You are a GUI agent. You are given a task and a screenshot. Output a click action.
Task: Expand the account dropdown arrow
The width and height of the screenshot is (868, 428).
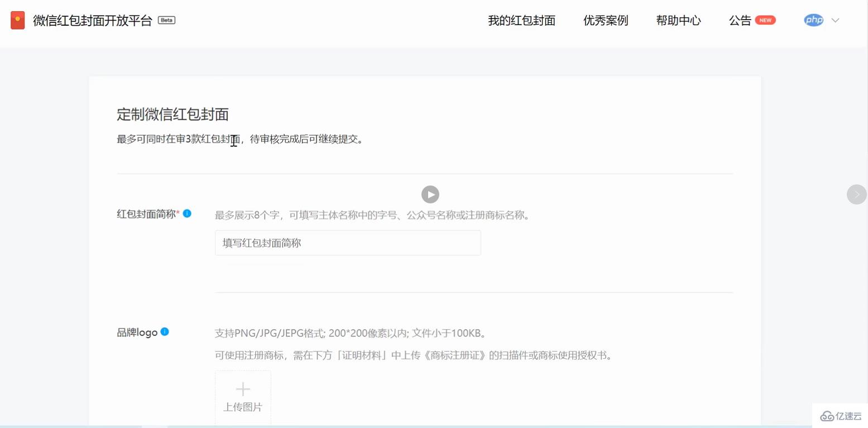click(x=835, y=21)
